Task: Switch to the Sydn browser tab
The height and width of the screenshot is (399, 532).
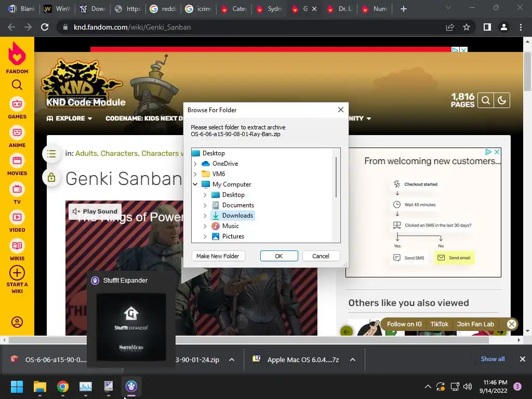Action: [270, 9]
